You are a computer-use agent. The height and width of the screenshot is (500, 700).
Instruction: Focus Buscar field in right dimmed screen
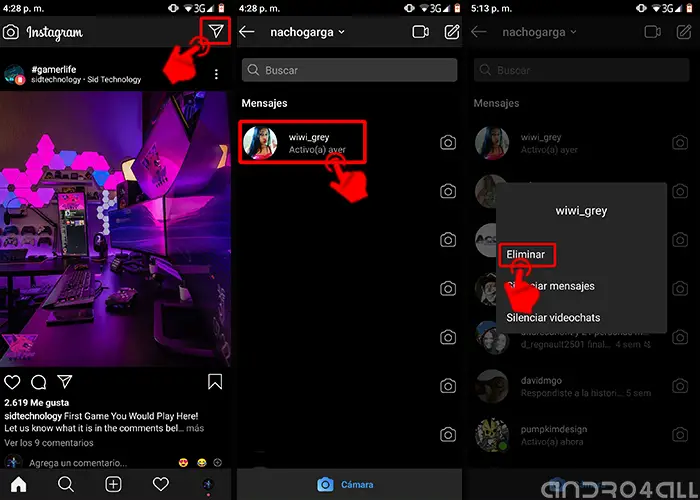(x=582, y=70)
